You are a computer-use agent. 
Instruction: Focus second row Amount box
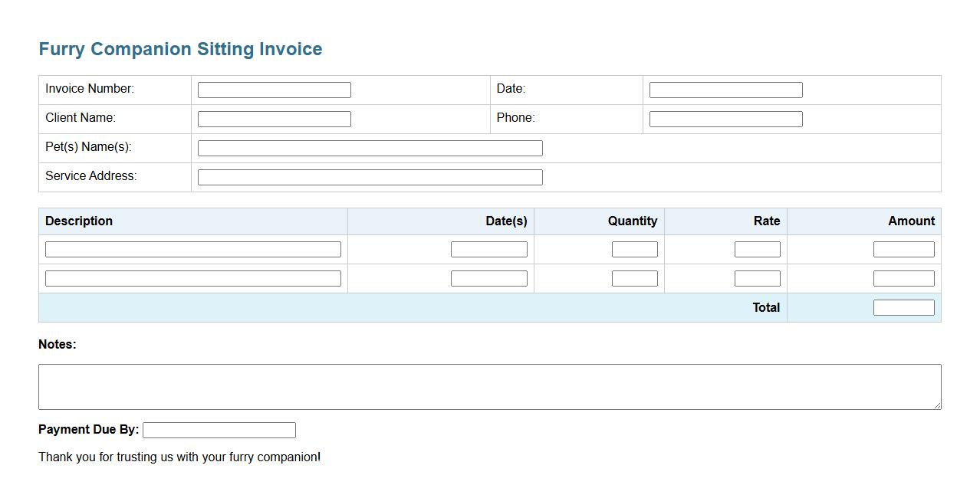coord(903,279)
